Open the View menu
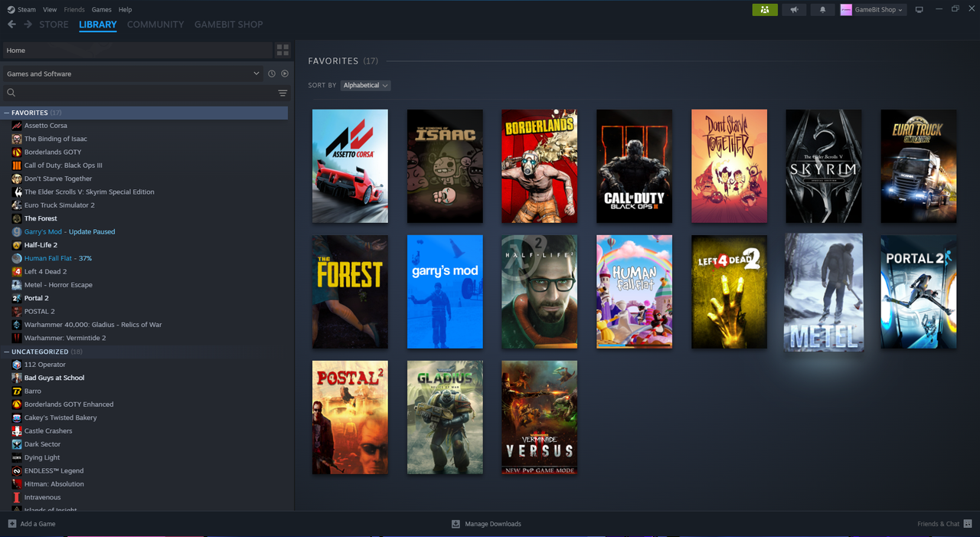Viewport: 980px width, 537px height. 50,9
